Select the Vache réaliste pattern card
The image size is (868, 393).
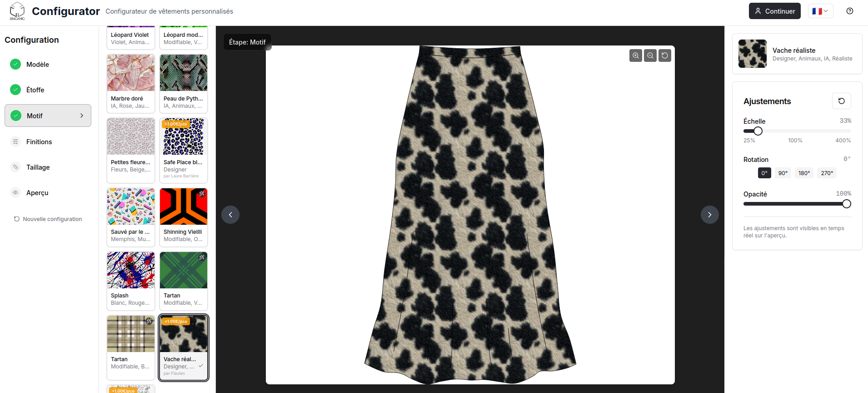click(184, 348)
